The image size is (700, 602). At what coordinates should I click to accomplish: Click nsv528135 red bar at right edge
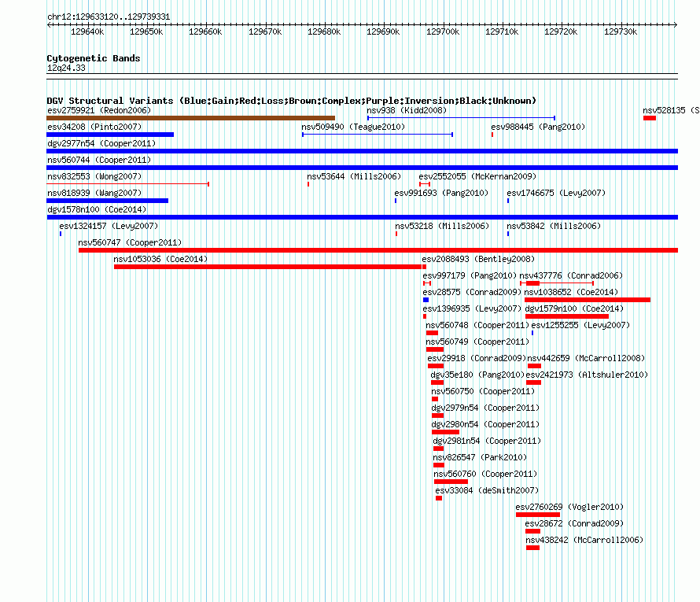pos(650,118)
